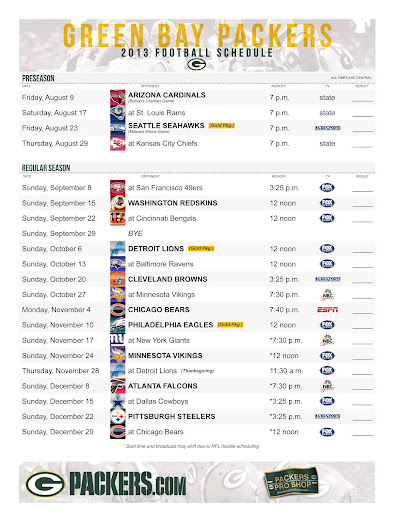Click the Gold Pkg badge beside Detroit Lions

pyautogui.click(x=201, y=248)
